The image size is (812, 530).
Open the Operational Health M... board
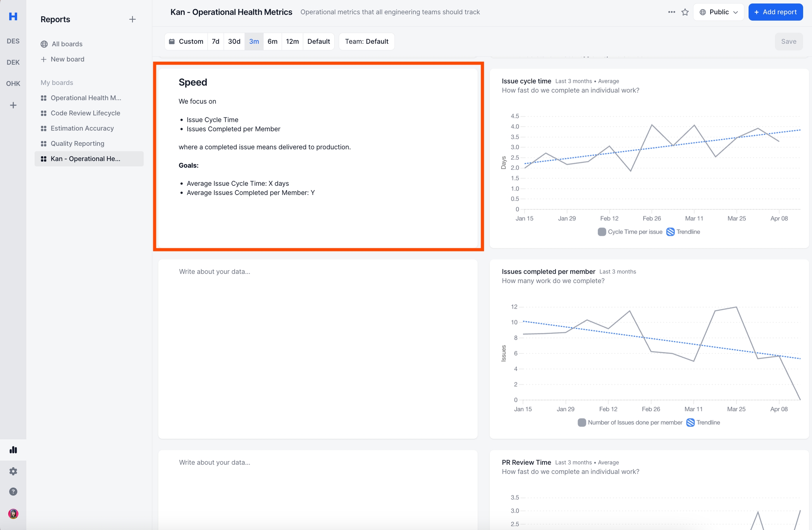(x=89, y=98)
